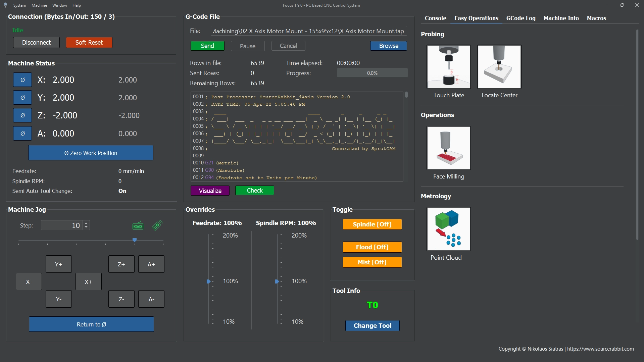Open the Machine menu
The height and width of the screenshot is (362, 644).
pyautogui.click(x=39, y=5)
